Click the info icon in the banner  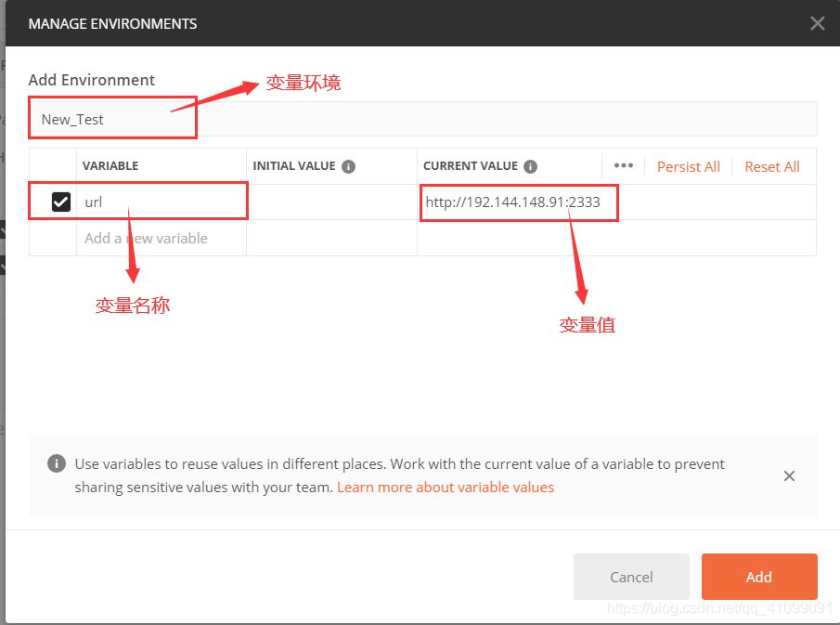[x=57, y=463]
